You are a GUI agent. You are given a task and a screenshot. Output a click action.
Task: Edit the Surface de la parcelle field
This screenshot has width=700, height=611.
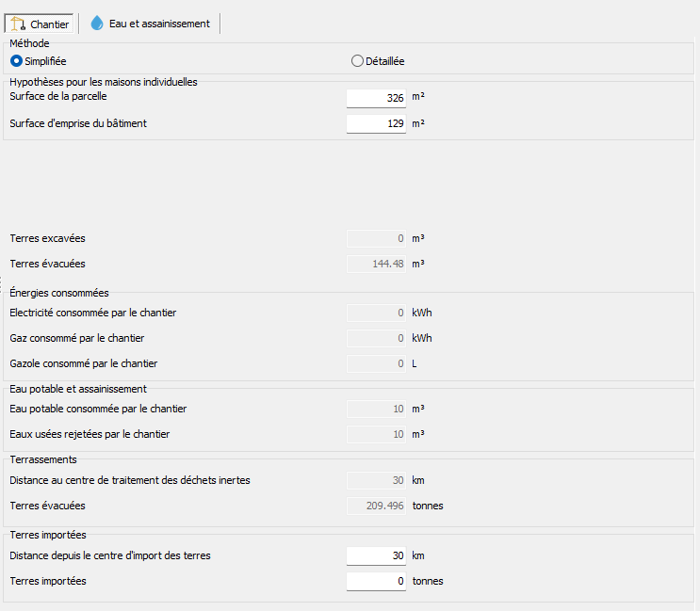(376, 98)
